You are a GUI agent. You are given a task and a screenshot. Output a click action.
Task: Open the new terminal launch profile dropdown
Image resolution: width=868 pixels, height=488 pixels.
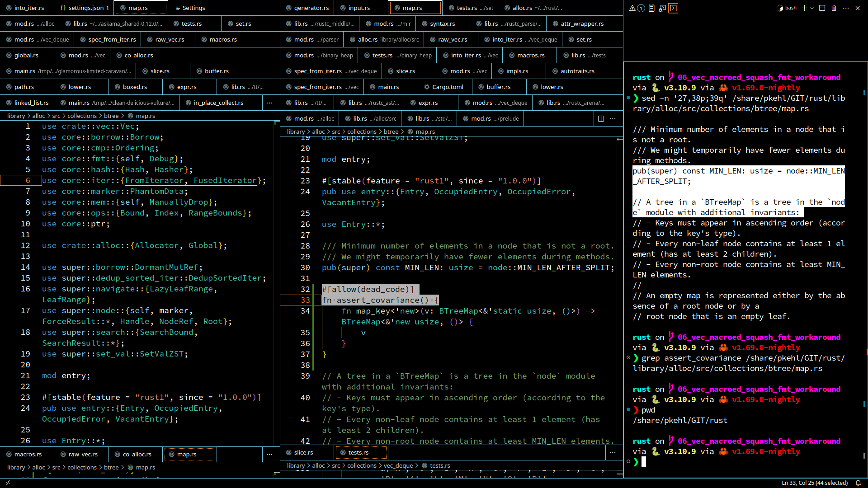pyautogui.click(x=812, y=8)
